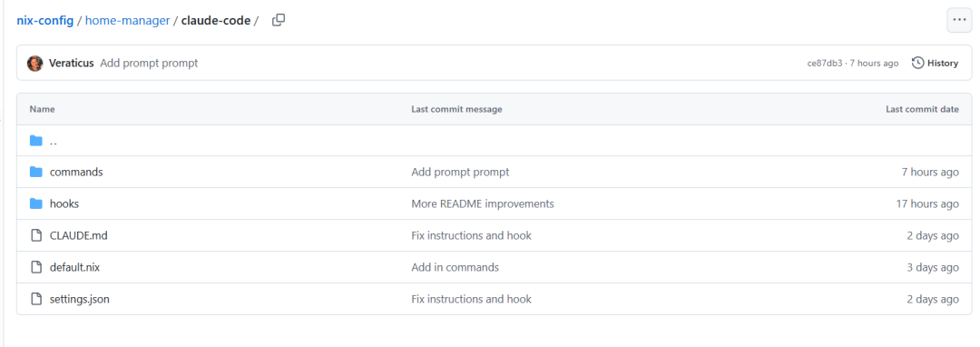This screenshot has width=980, height=347.
Task: Open the default.nix file
Action: coord(75,268)
